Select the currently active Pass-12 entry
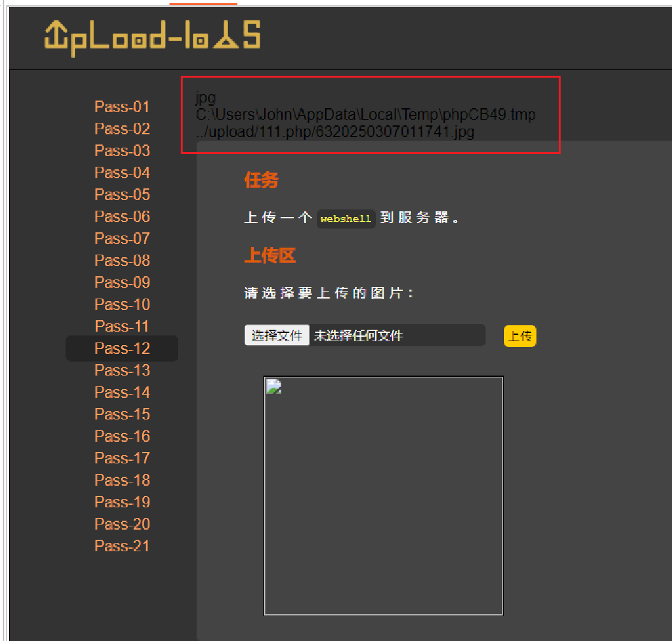672x641 pixels. click(122, 348)
